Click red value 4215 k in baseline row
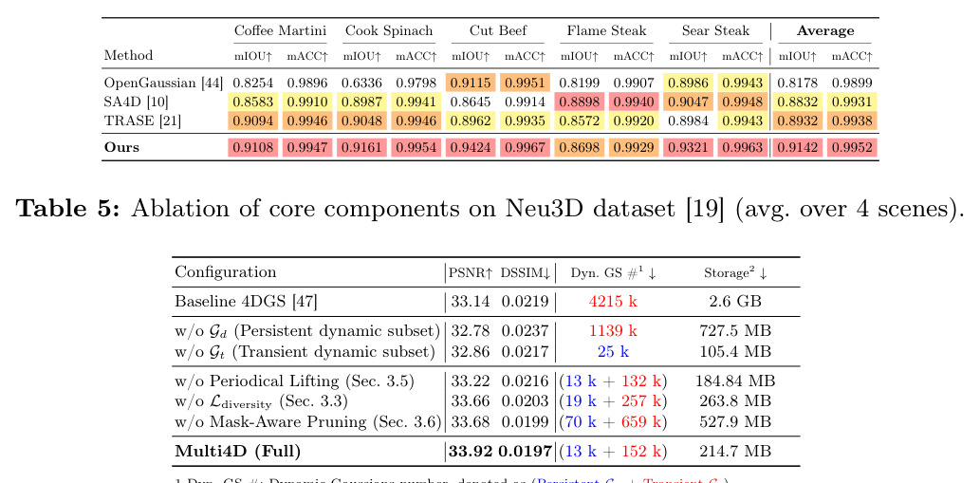This screenshot has height=483, width=980. coord(613,302)
